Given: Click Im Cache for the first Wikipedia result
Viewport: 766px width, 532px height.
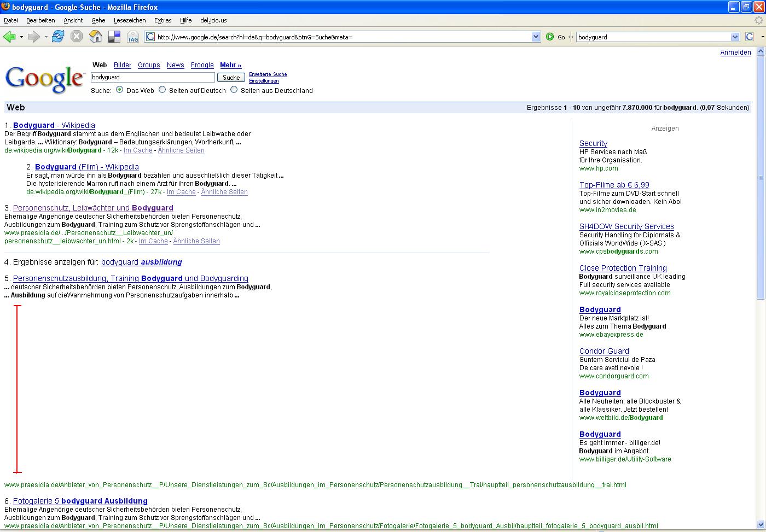Looking at the screenshot, I should 138,150.
